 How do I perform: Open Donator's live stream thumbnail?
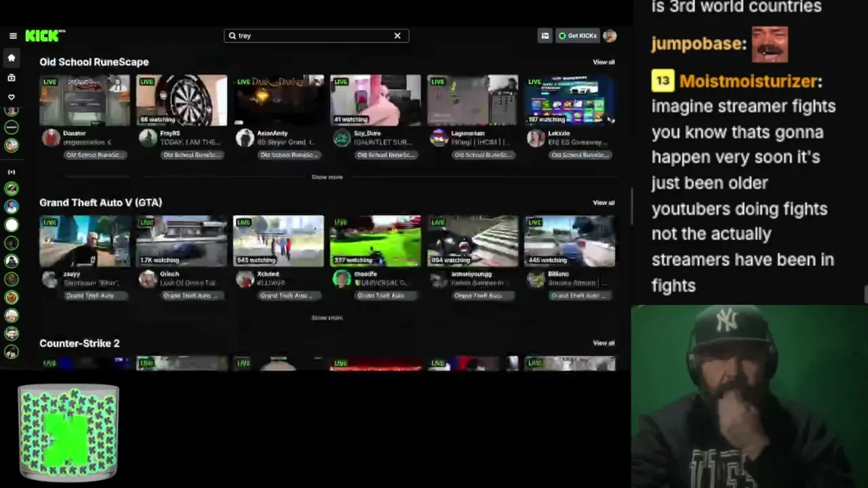85,100
